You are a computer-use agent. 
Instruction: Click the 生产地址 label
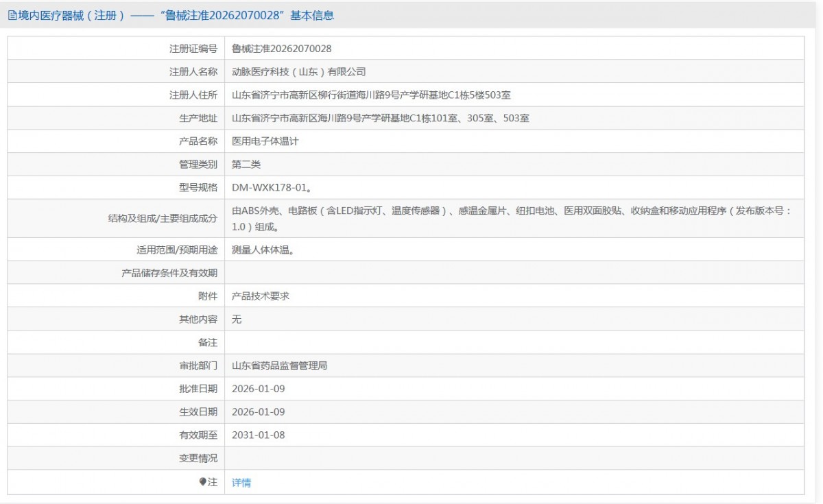coord(198,118)
